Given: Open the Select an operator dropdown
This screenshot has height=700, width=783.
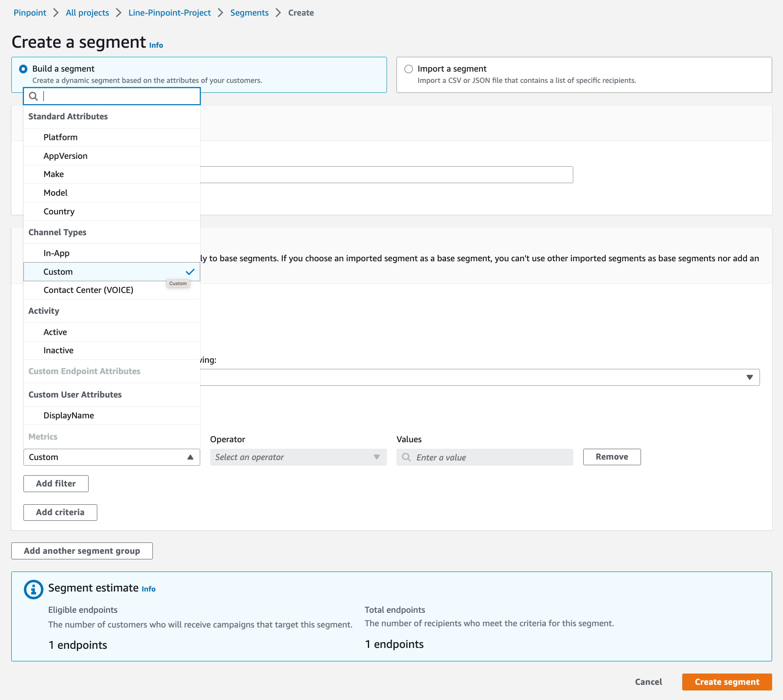Looking at the screenshot, I should tap(297, 457).
